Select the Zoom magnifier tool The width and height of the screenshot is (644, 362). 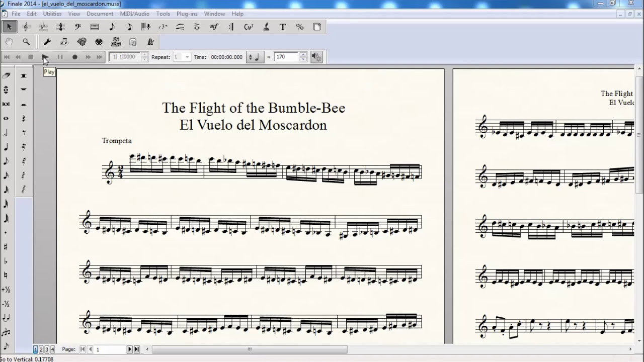coord(26,42)
